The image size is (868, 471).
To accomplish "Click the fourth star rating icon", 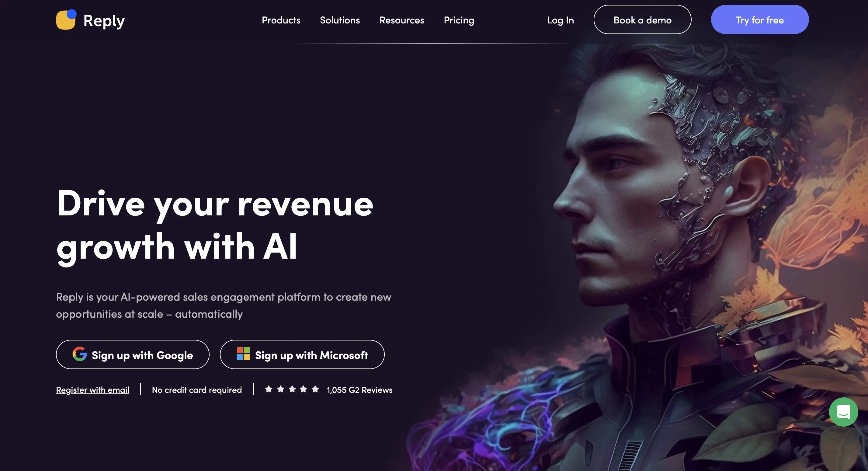I will tap(303, 389).
